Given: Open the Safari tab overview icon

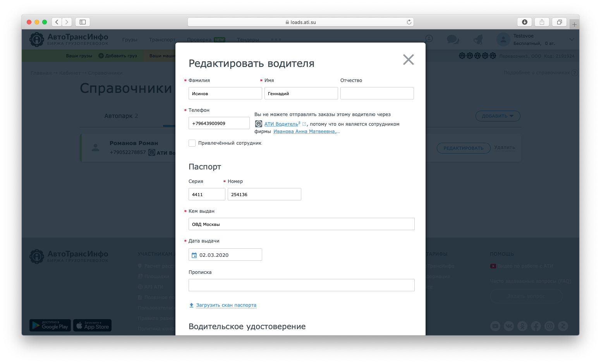Looking at the screenshot, I should pos(559,22).
